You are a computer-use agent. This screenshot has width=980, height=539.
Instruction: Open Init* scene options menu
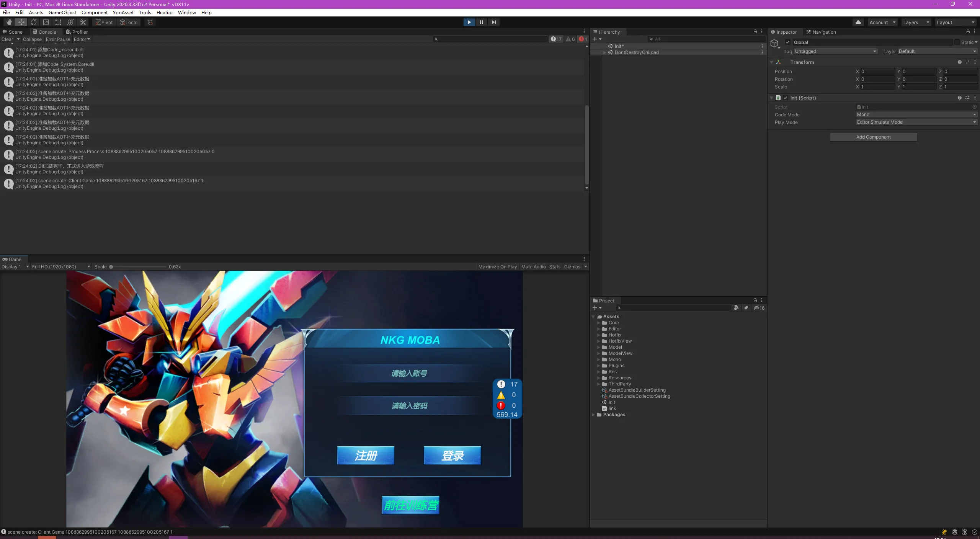point(762,46)
